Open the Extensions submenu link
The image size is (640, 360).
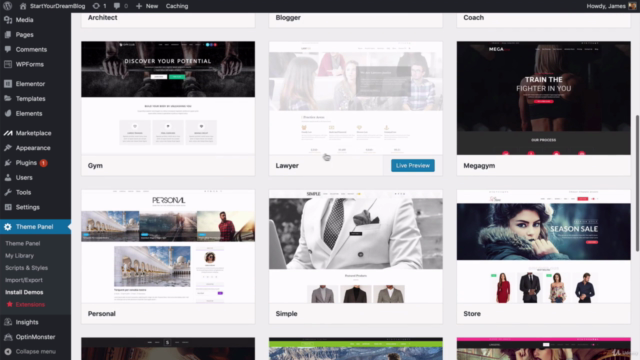pos(30,304)
